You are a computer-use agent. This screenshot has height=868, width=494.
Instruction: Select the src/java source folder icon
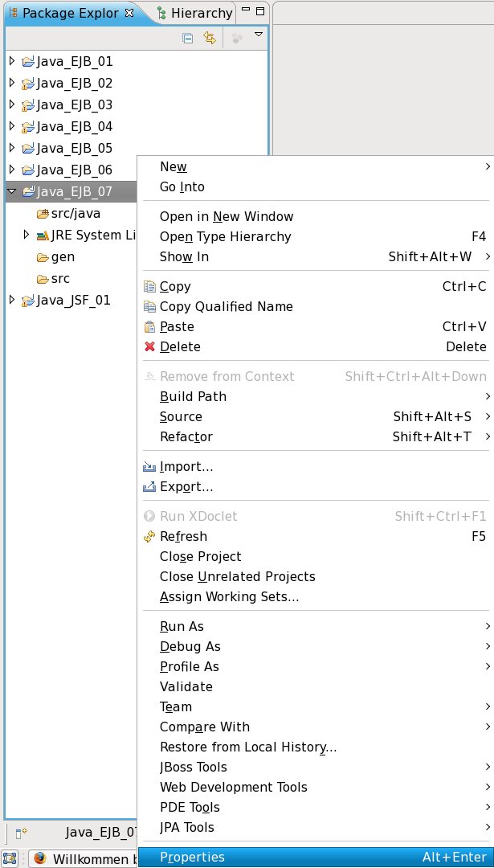point(43,214)
